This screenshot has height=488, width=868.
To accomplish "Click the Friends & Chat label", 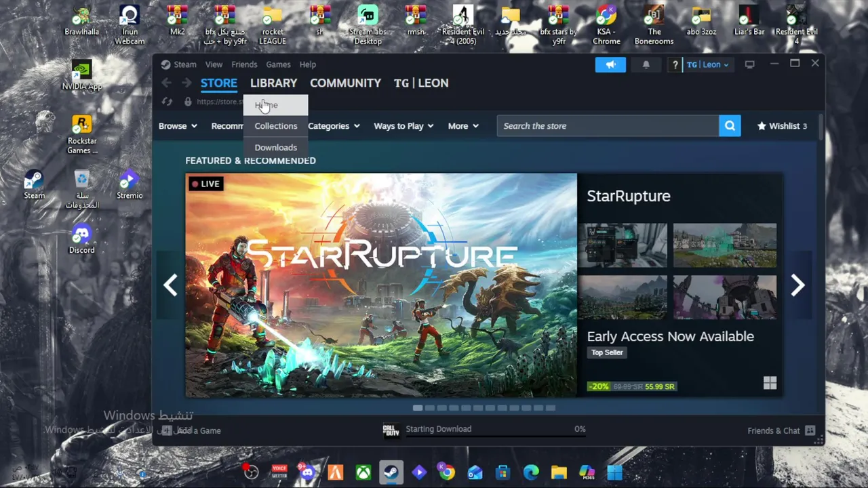I will pyautogui.click(x=774, y=430).
